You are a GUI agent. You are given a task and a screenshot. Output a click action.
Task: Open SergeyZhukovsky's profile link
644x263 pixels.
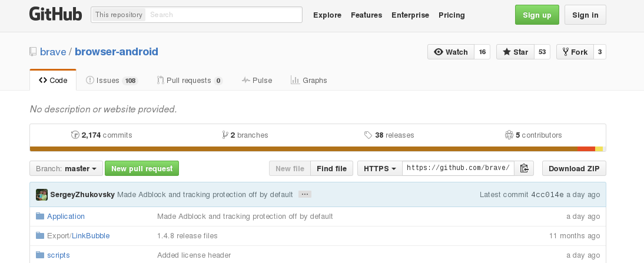[82, 195]
